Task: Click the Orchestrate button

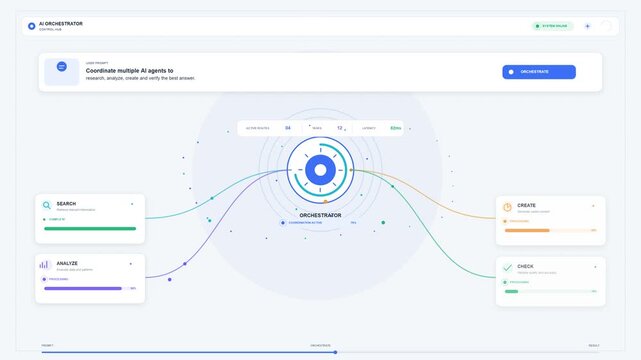Action: tap(539, 72)
